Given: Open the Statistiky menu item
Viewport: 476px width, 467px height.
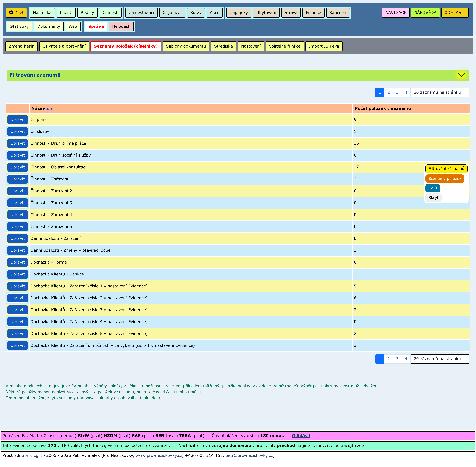Looking at the screenshot, I should [x=19, y=27].
